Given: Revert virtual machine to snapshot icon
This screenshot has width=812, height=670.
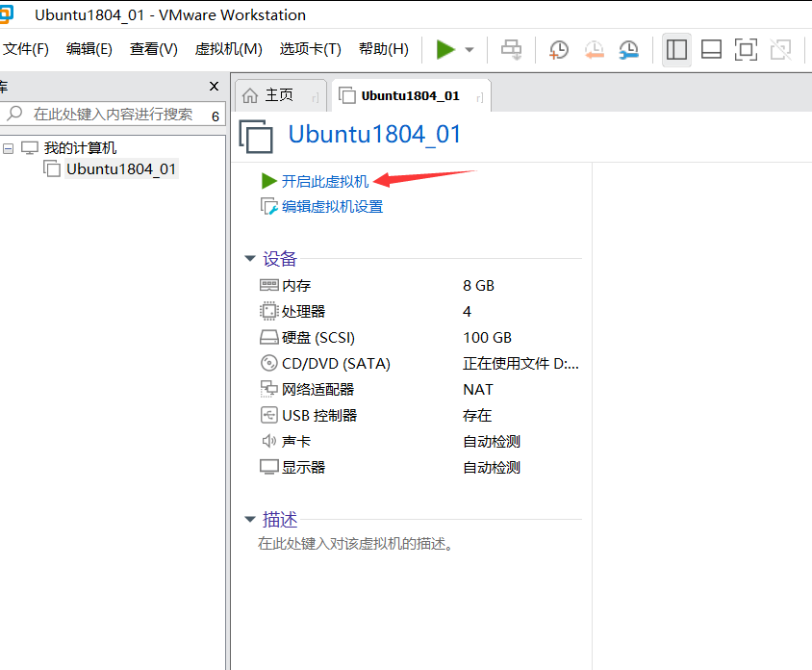Looking at the screenshot, I should click(x=594, y=50).
